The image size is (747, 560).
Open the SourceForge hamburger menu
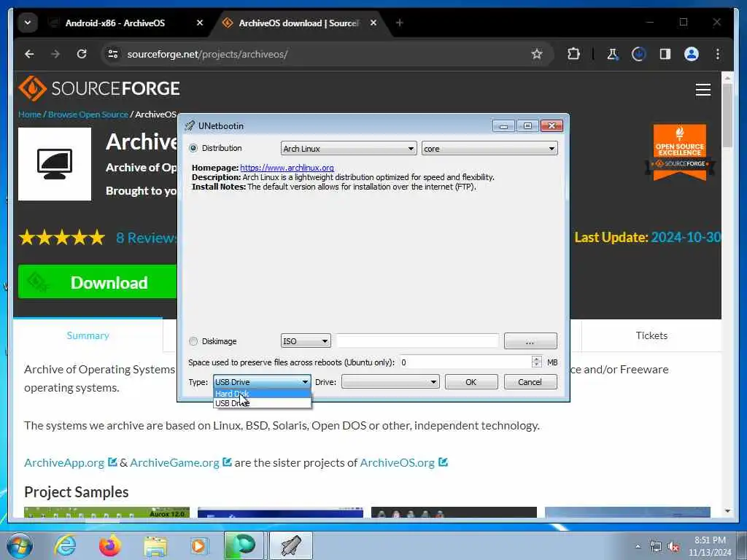coord(703,90)
